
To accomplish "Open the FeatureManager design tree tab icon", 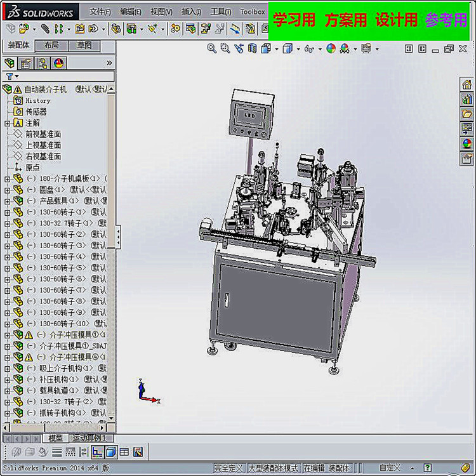I will (x=10, y=63).
